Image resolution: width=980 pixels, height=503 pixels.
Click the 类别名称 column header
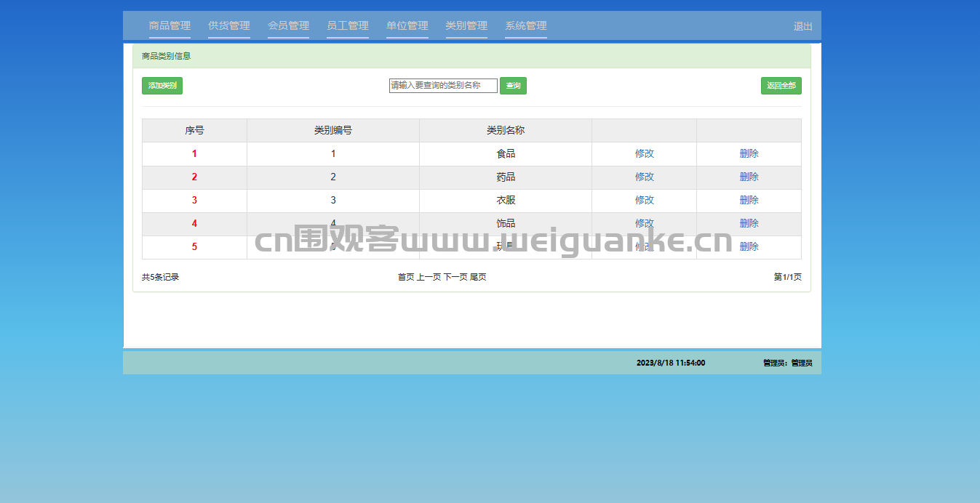506,131
